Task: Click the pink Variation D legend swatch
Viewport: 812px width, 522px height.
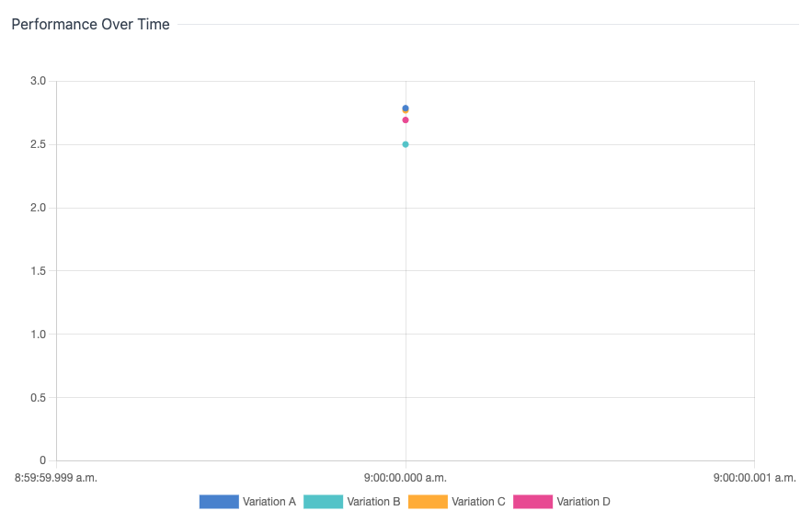Action: pos(532,502)
